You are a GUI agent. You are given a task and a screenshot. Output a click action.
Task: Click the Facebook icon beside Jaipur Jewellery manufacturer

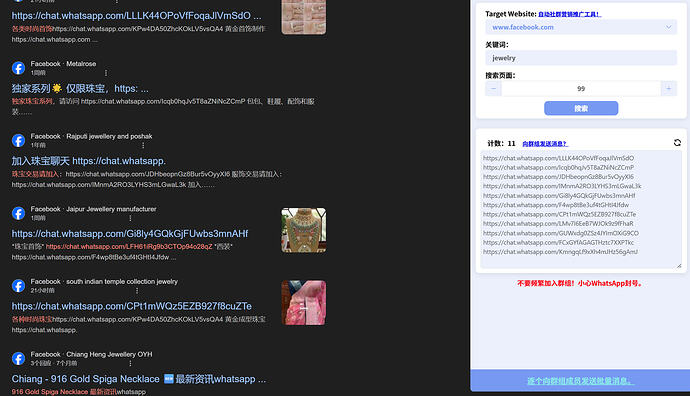[x=18, y=213]
